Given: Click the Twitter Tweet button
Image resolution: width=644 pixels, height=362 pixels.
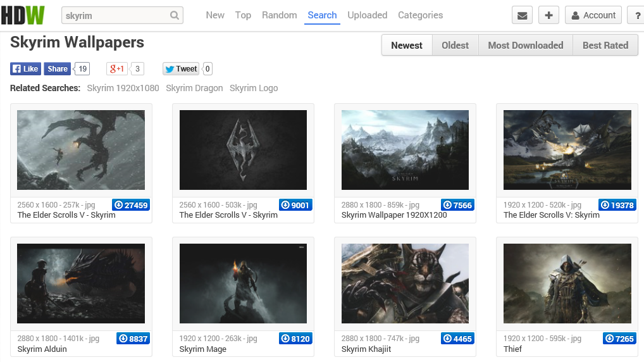Looking at the screenshot, I should [x=181, y=69].
